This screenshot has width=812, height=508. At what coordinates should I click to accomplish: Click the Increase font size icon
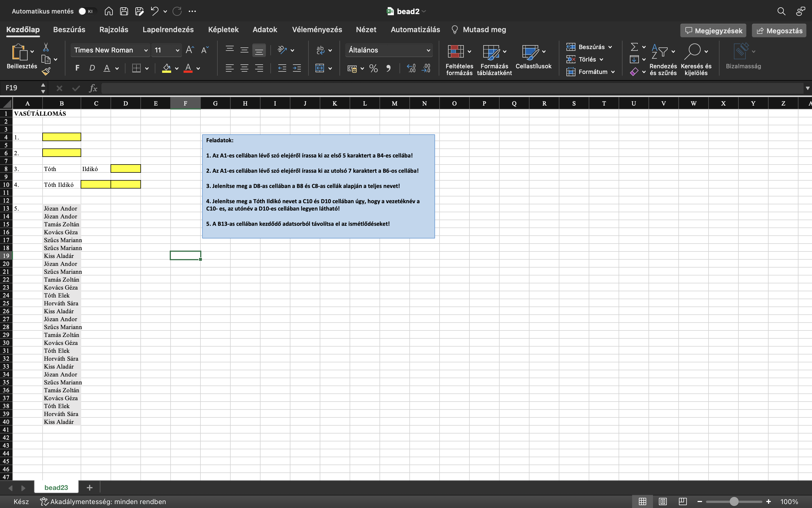pyautogui.click(x=190, y=50)
